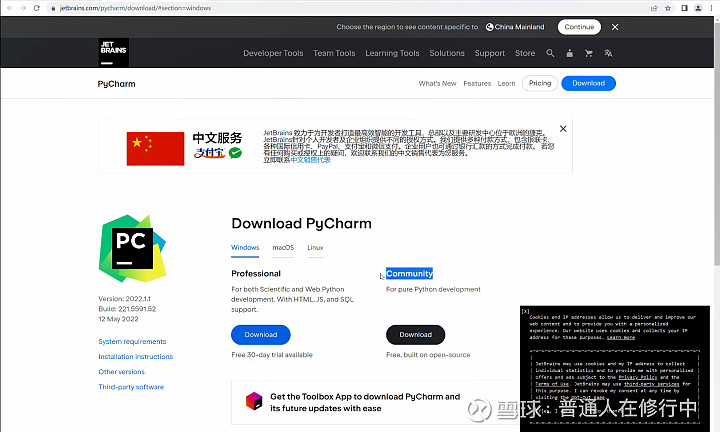Click the browser forward arrow

coord(23,8)
